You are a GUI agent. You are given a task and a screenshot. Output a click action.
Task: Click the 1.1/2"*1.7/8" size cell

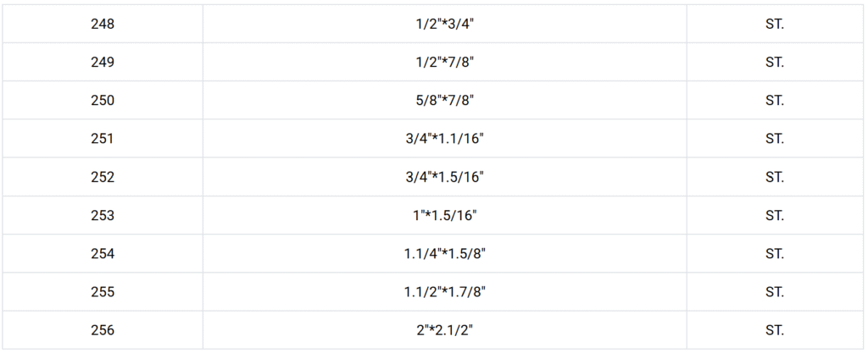[x=444, y=292]
